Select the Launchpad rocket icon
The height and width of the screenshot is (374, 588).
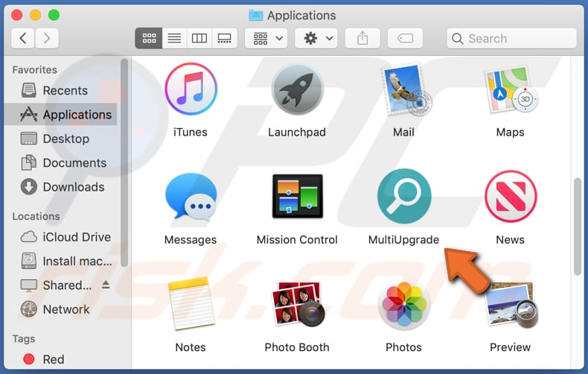pos(298,89)
